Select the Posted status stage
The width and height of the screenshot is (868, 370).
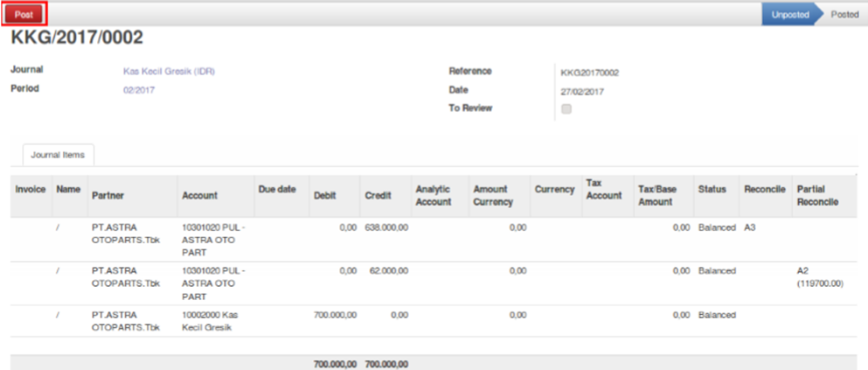844,14
